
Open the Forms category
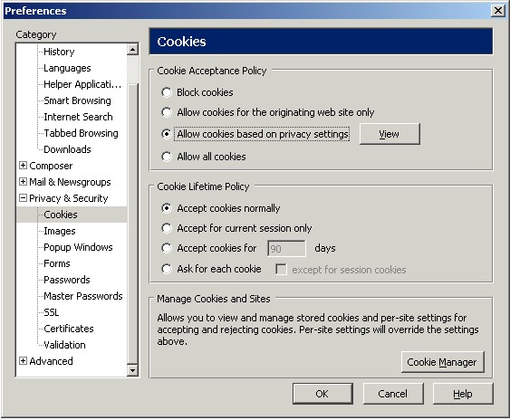point(56,263)
